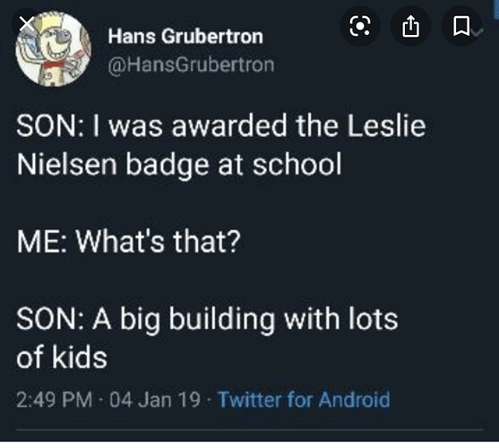Viewport: 499px width, 448px height.
Task: Click the Hans Grubertron display name
Action: click(x=185, y=36)
